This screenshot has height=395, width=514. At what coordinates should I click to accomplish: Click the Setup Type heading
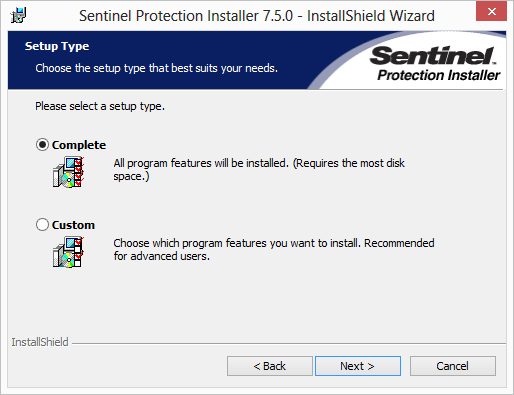[57, 46]
